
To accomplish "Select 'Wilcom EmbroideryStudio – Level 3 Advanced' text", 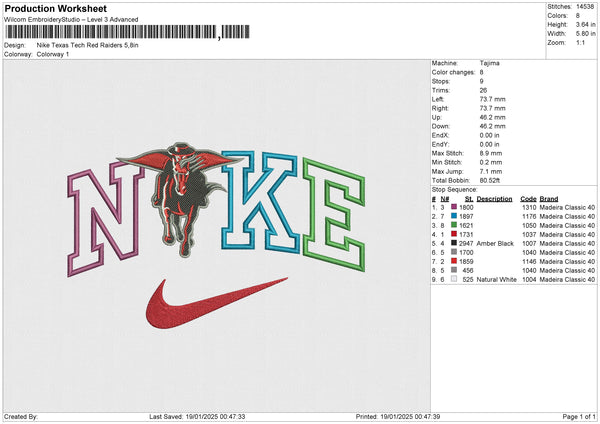I will (x=71, y=20).
